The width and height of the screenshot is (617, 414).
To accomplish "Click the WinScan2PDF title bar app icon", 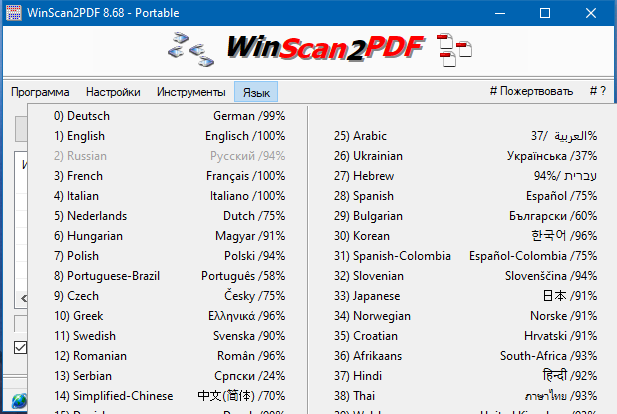I will (x=14, y=13).
